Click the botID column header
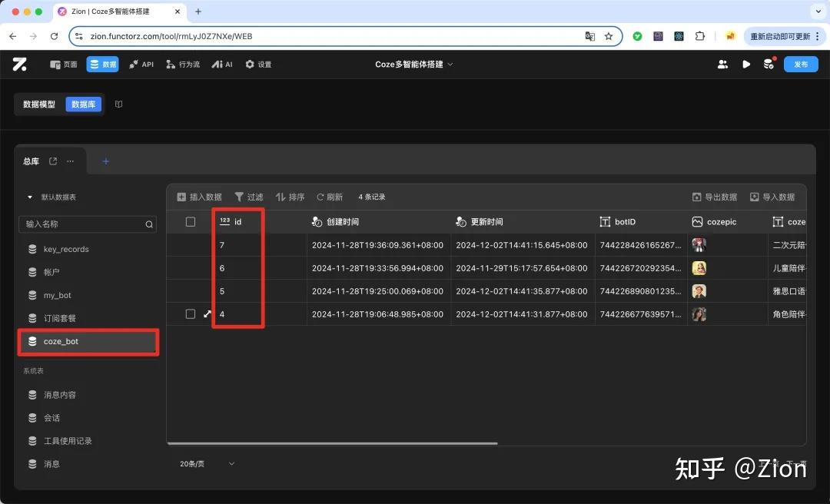 coord(641,222)
